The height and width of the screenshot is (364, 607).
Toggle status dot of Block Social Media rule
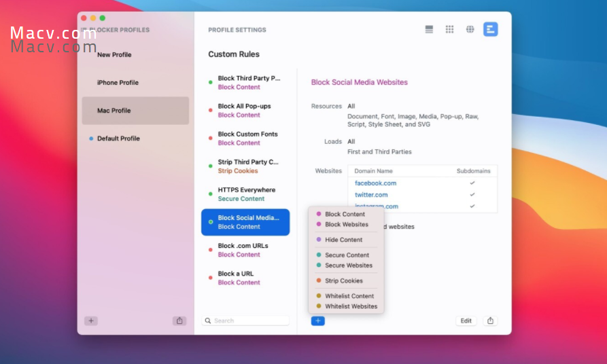click(x=211, y=222)
